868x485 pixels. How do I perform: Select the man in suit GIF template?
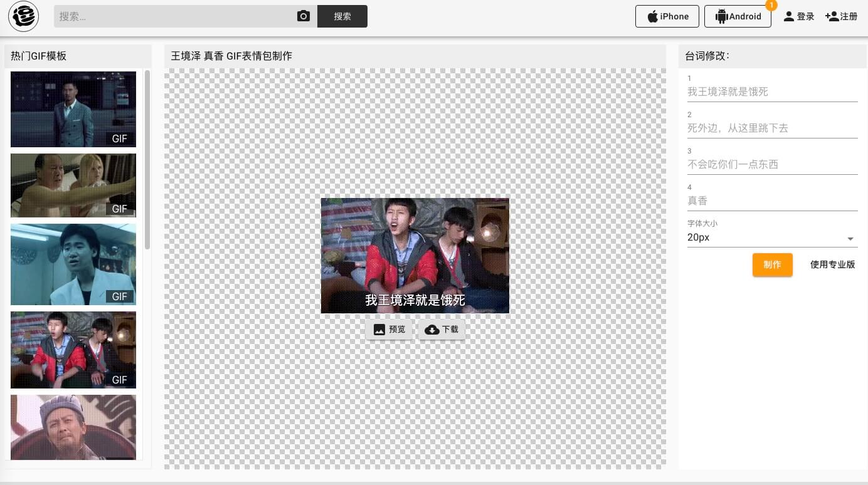click(73, 109)
